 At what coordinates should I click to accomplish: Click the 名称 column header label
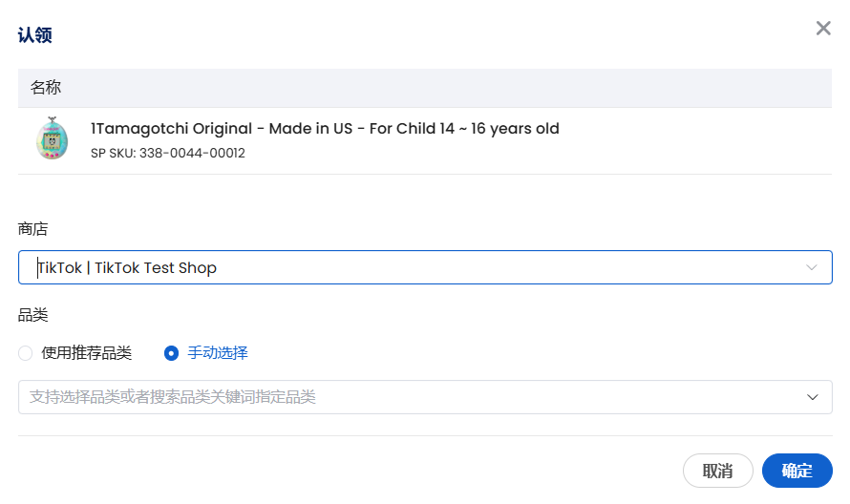coord(46,88)
